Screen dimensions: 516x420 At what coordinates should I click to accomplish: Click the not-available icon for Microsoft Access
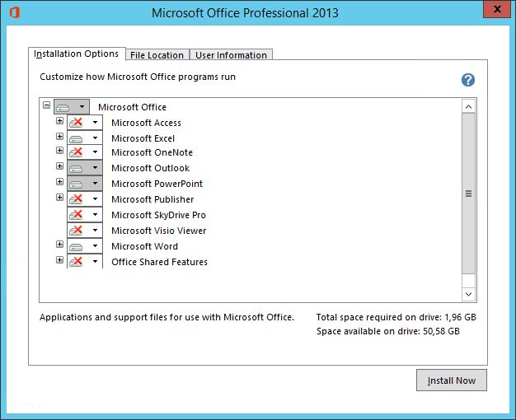[x=76, y=123]
